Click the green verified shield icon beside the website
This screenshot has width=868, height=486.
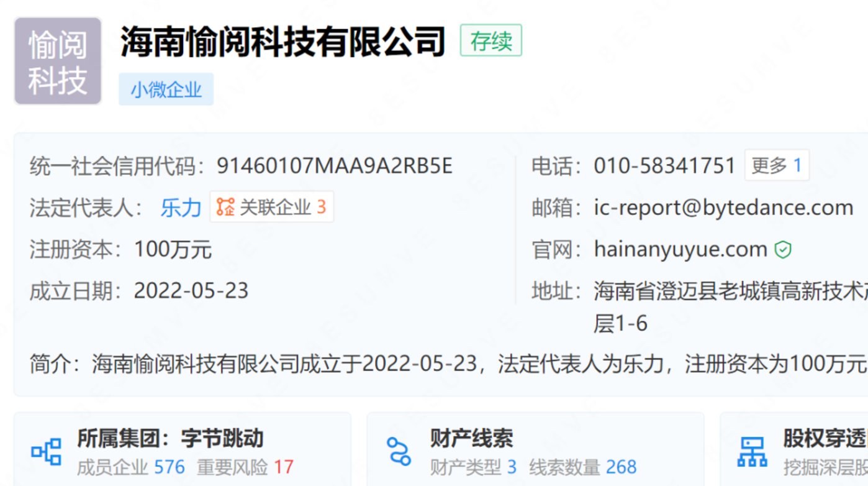click(x=783, y=250)
